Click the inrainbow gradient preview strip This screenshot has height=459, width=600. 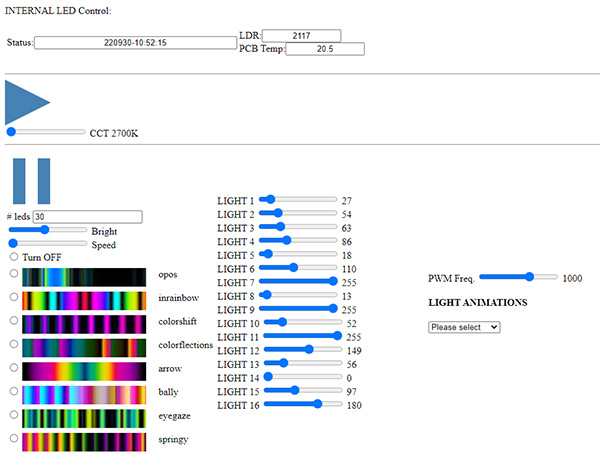pyautogui.click(x=84, y=300)
